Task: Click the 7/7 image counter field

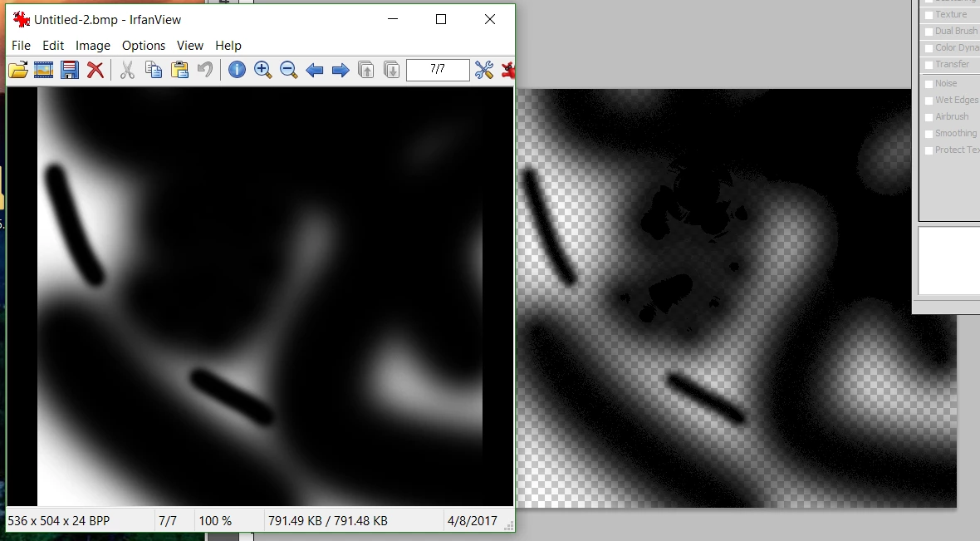Action: (438, 70)
